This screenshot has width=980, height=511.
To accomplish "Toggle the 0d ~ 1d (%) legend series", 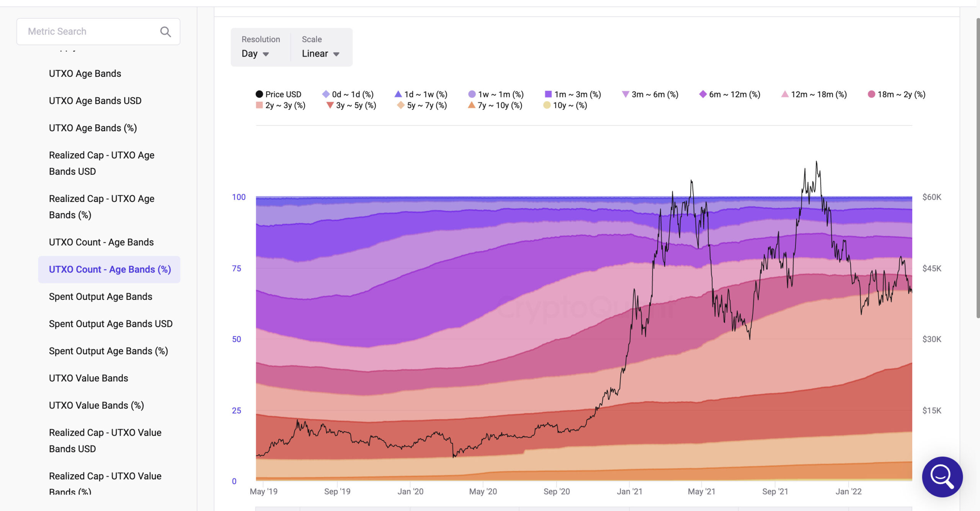I will point(348,94).
